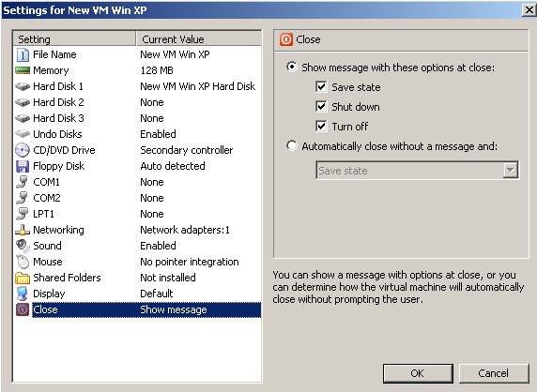Viewport: 537px width, 392px height.
Task: Uncheck the Save state checkbox
Action: 321,87
